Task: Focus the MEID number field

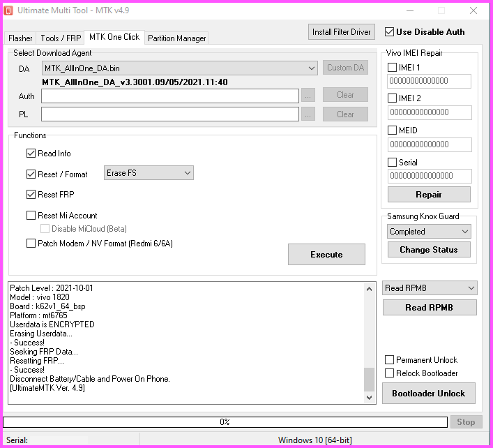Action: click(x=430, y=144)
